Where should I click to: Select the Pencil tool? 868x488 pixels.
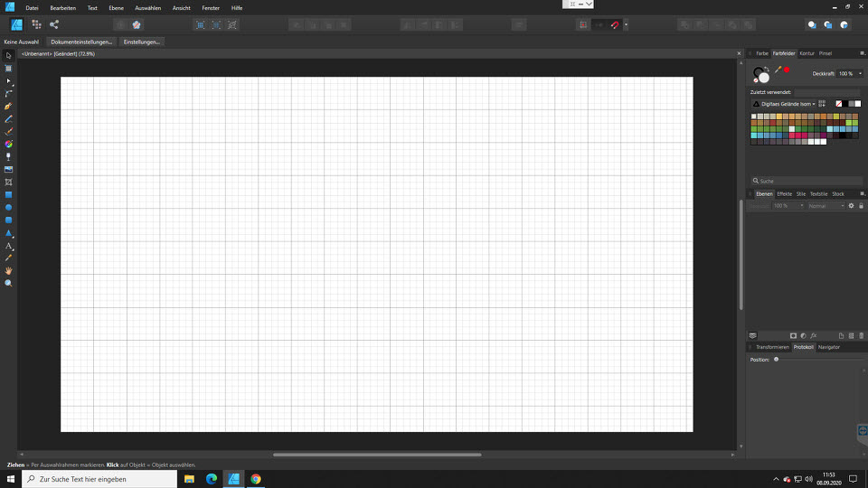coord(8,119)
